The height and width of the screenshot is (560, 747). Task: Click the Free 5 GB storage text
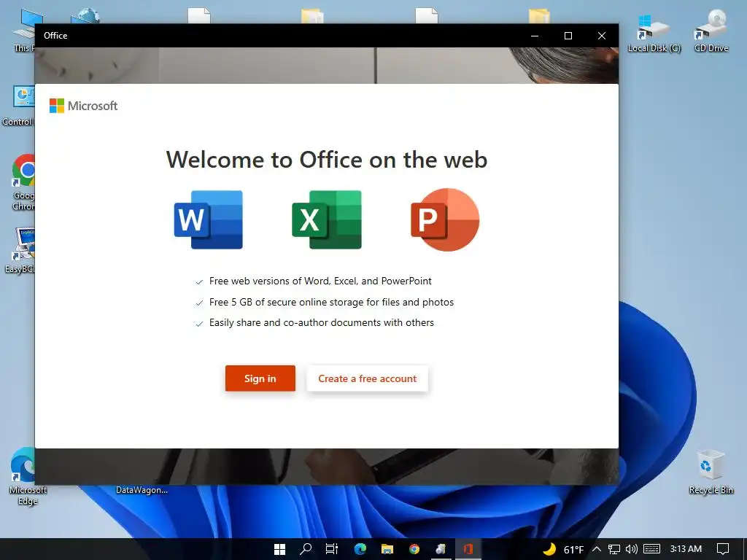point(331,302)
